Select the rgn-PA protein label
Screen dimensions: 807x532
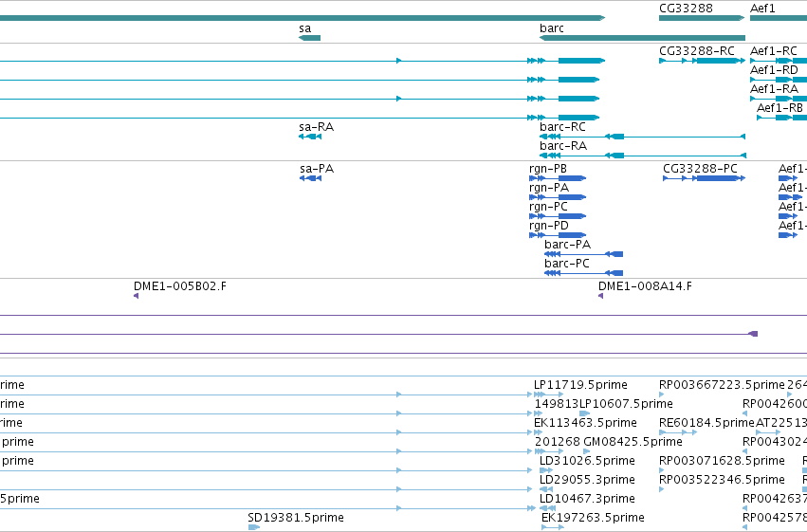[548, 188]
